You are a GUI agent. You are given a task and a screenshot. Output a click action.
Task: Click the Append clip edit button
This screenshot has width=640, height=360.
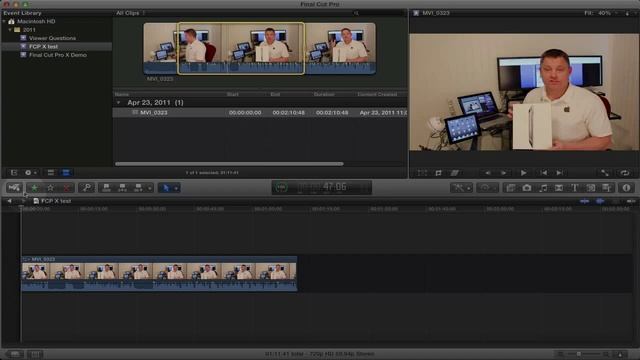138,188
